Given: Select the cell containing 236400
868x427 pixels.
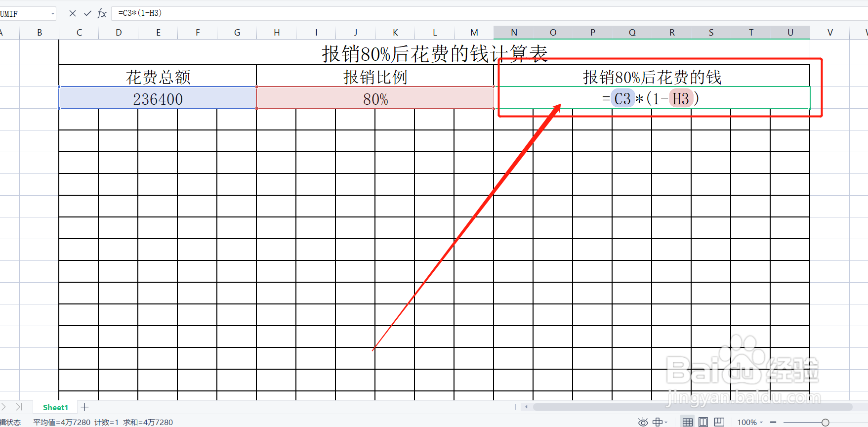Looking at the screenshot, I should [x=158, y=98].
